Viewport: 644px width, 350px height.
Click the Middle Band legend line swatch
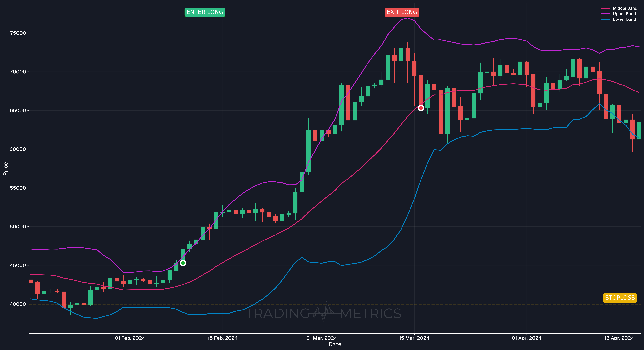click(x=605, y=8)
